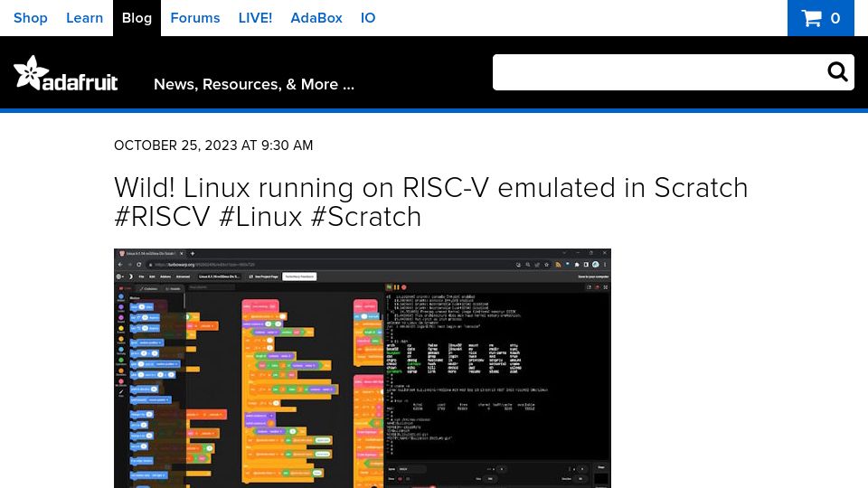Image resolution: width=868 pixels, height=488 pixels.
Task: Open the IO navigation link
Action: [368, 18]
